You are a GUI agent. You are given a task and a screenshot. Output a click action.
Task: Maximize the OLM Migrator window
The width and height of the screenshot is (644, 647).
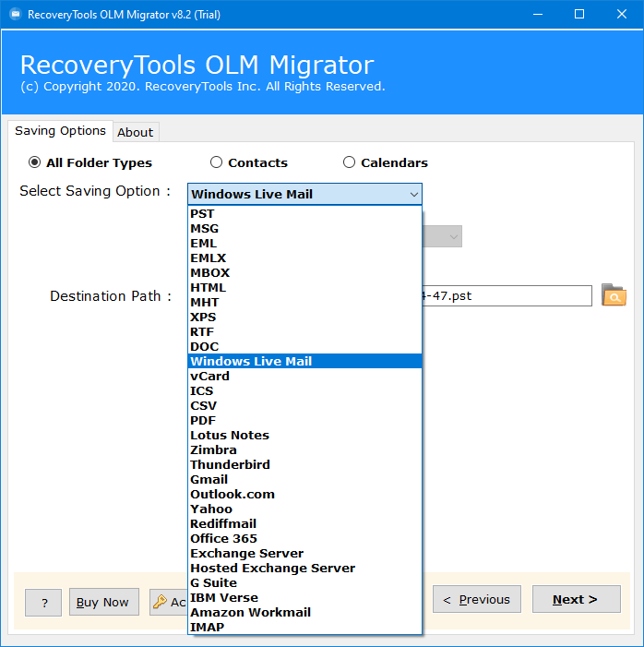pyautogui.click(x=579, y=15)
